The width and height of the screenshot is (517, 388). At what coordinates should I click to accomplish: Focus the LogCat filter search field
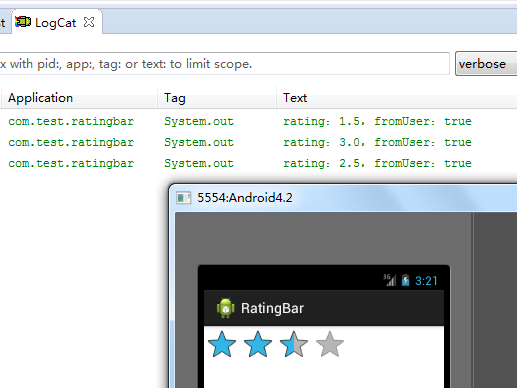coord(224,64)
